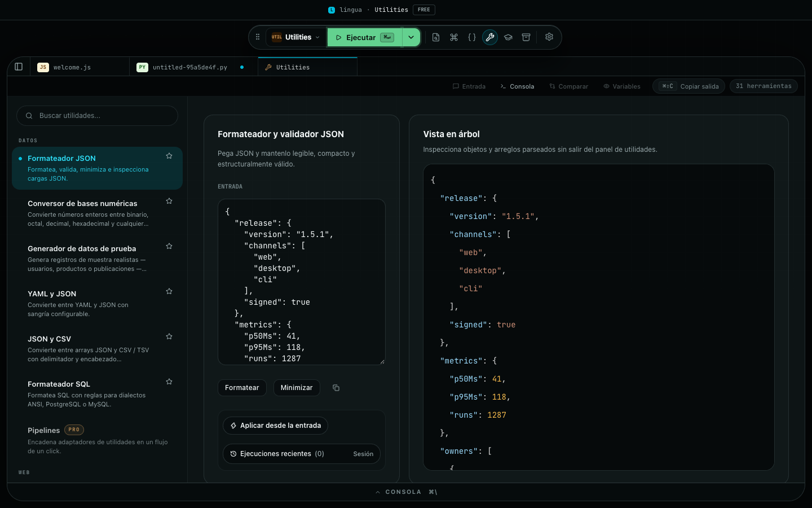Select the YAML y JSON utility
The image size is (812, 508).
(x=97, y=304)
